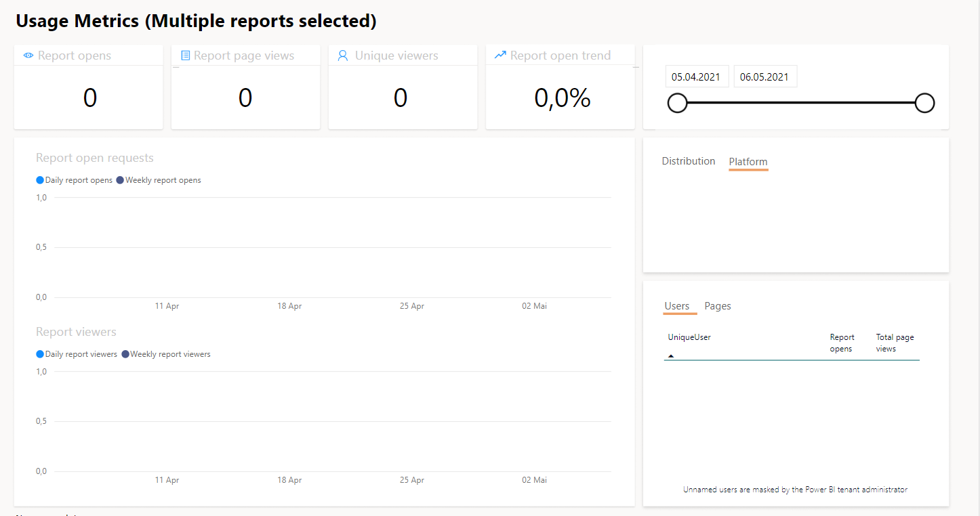Click the 0,0% value in Report open trend card
The image size is (980, 516).
click(x=563, y=98)
